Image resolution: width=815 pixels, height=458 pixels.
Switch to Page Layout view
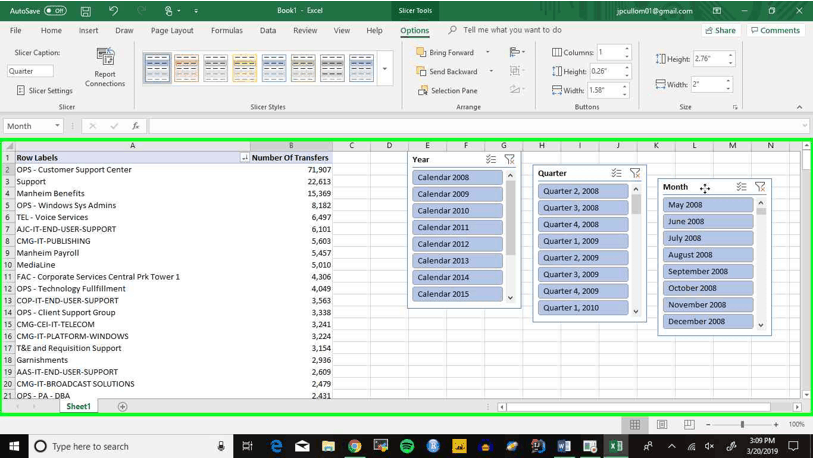(x=662, y=425)
